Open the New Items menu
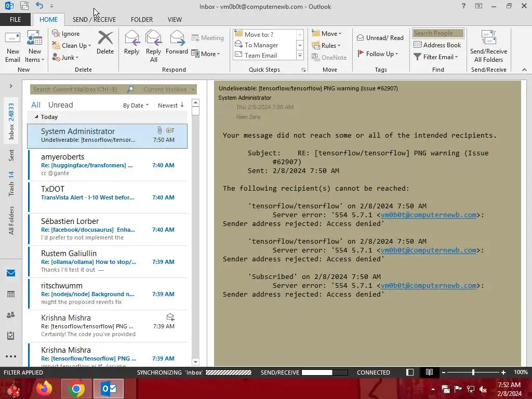532x399 pixels. point(35,47)
